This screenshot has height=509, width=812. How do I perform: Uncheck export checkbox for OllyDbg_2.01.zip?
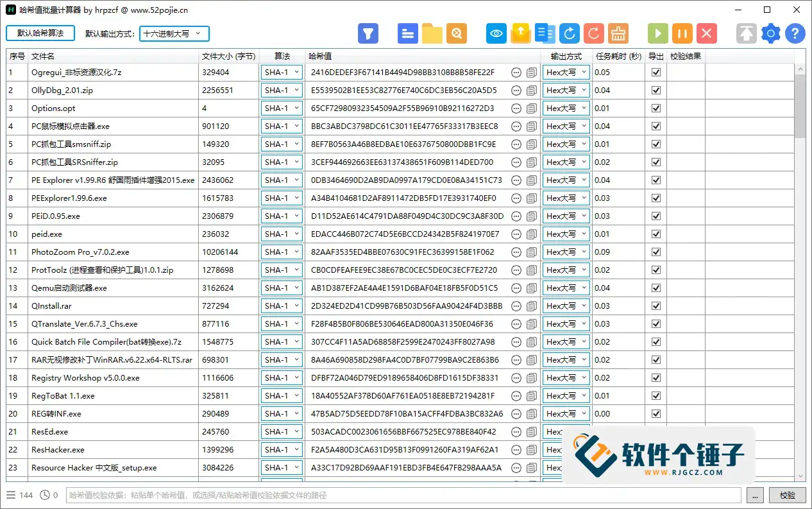656,91
